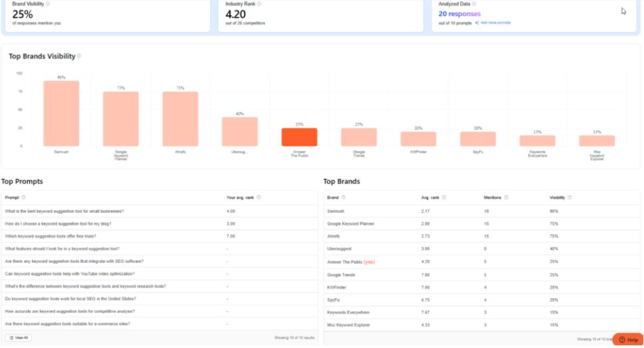Open the orange Help button
The image size is (644, 348).
(x=628, y=339)
